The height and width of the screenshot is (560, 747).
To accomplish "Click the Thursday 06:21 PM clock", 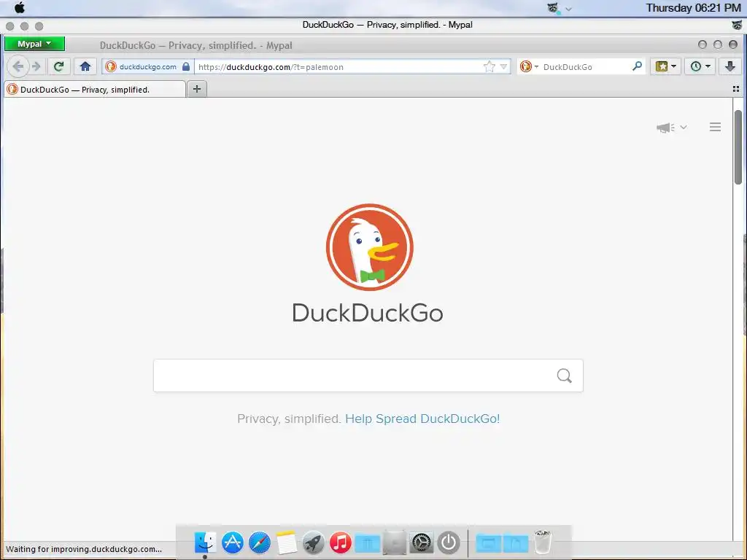I will (x=693, y=8).
